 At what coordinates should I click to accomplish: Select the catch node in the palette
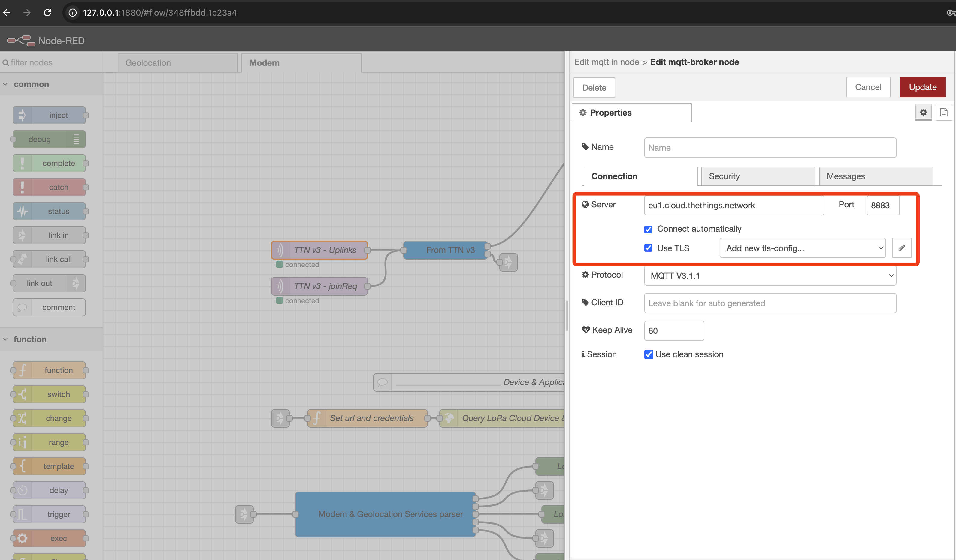pos(50,187)
